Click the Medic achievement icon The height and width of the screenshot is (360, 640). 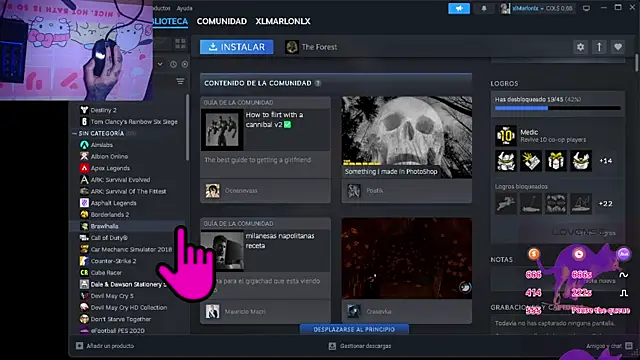pos(506,136)
